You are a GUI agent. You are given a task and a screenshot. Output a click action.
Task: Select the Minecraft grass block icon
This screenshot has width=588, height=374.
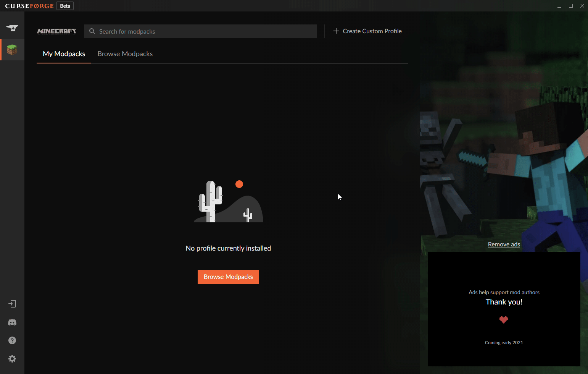click(12, 50)
